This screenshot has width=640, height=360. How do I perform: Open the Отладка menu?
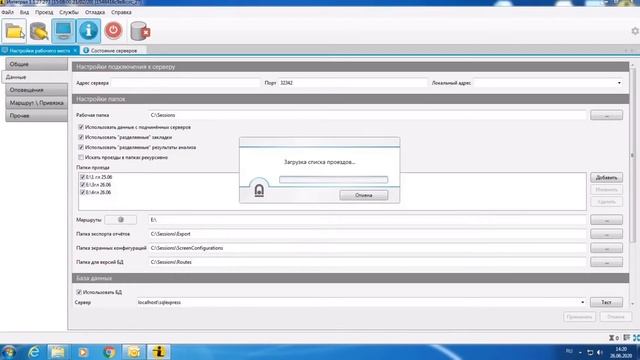pos(95,12)
